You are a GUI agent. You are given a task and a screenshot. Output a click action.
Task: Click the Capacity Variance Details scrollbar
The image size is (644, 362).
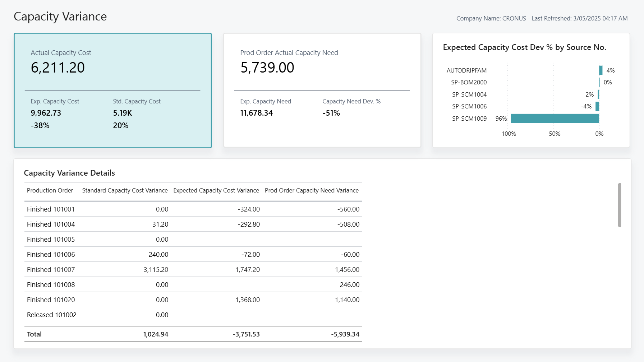tap(620, 206)
